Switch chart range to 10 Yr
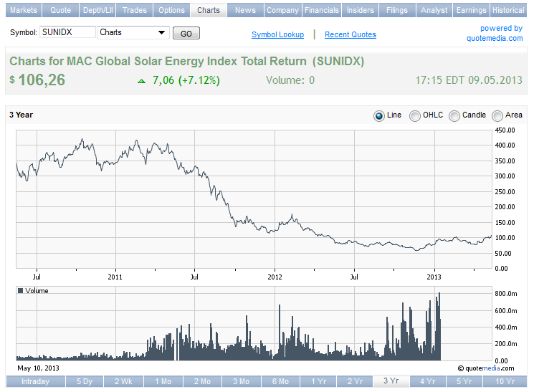This screenshot has height=392, width=534. click(x=505, y=381)
